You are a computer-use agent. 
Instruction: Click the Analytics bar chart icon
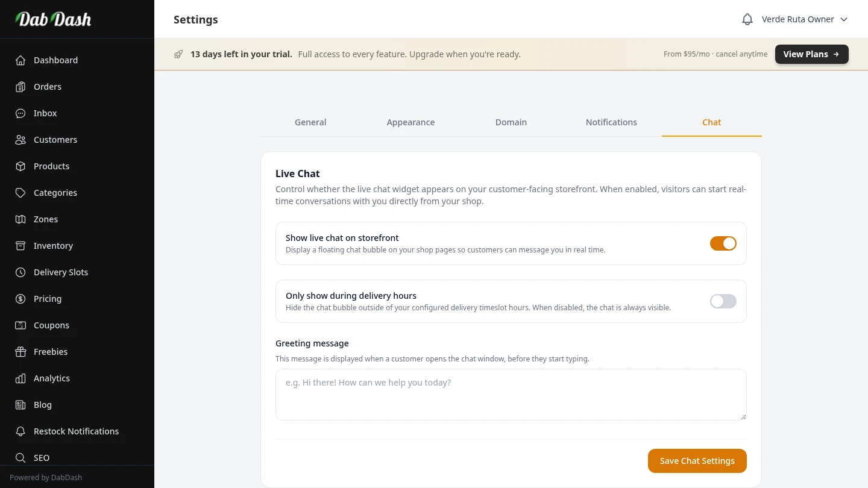[x=20, y=378]
